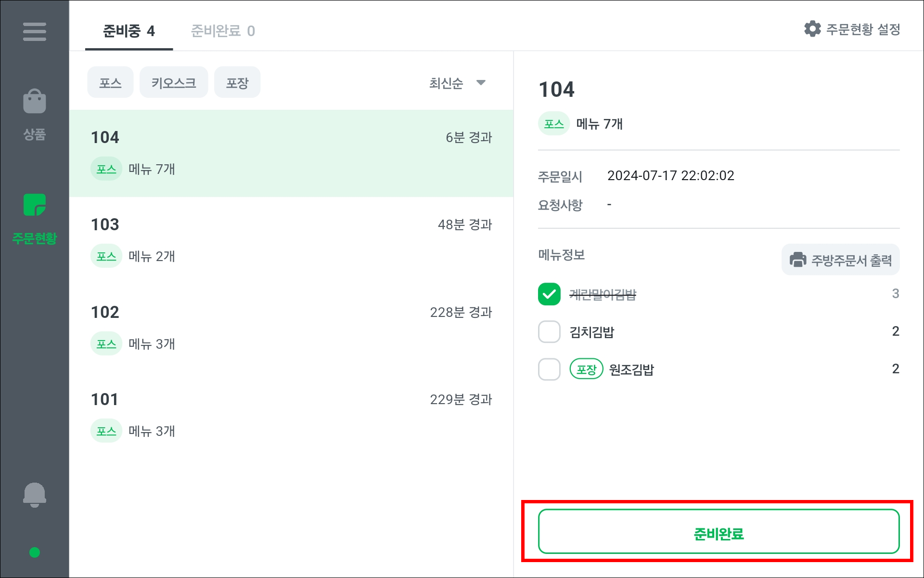Viewport: 924px width, 578px height.
Task: Filter orders by 키오스크
Action: [x=174, y=82]
